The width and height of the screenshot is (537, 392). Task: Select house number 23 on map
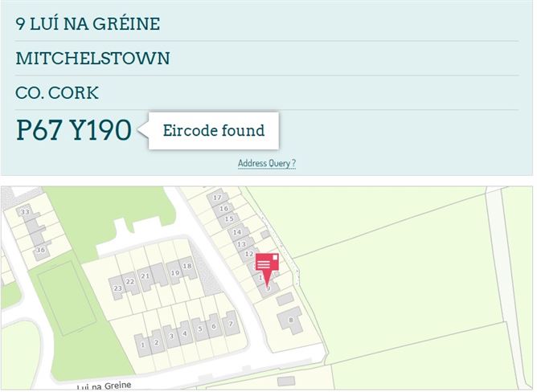click(x=118, y=288)
